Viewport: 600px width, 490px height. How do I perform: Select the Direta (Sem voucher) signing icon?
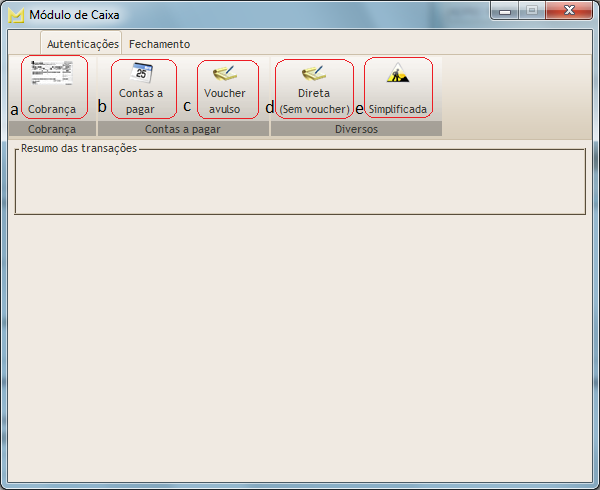(x=313, y=73)
